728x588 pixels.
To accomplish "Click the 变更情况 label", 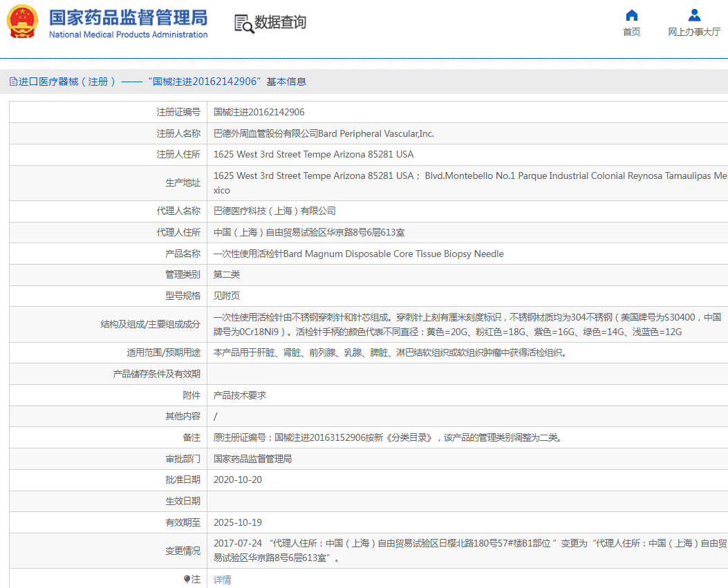I will pyautogui.click(x=183, y=551).
